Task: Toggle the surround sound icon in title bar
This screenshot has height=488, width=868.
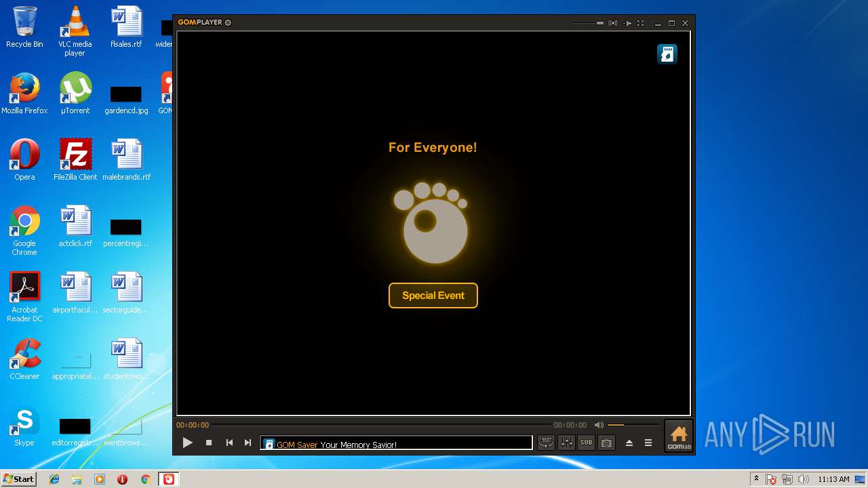Action: pyautogui.click(x=613, y=23)
